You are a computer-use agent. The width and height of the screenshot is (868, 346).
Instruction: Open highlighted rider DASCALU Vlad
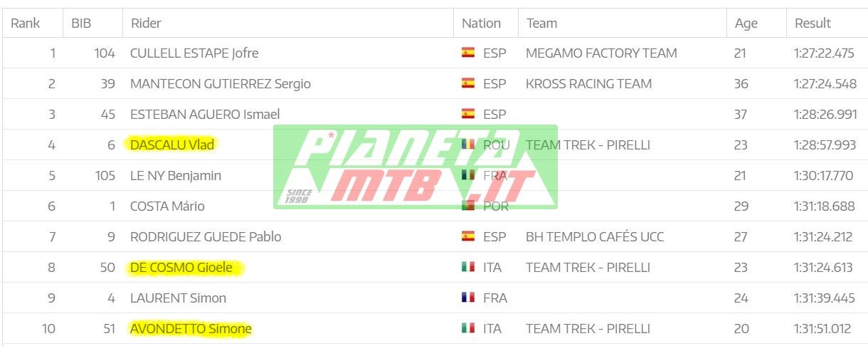tap(172, 145)
